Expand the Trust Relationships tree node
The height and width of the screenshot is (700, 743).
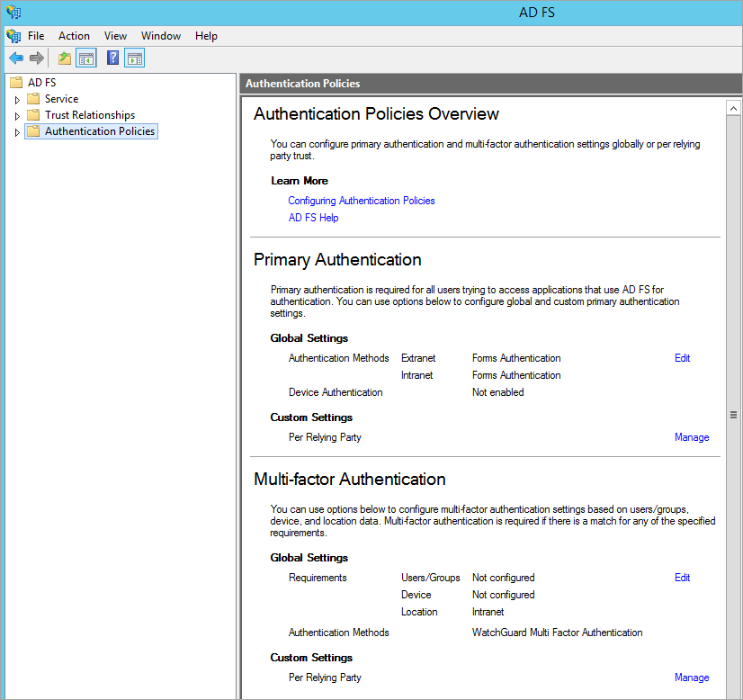point(16,115)
